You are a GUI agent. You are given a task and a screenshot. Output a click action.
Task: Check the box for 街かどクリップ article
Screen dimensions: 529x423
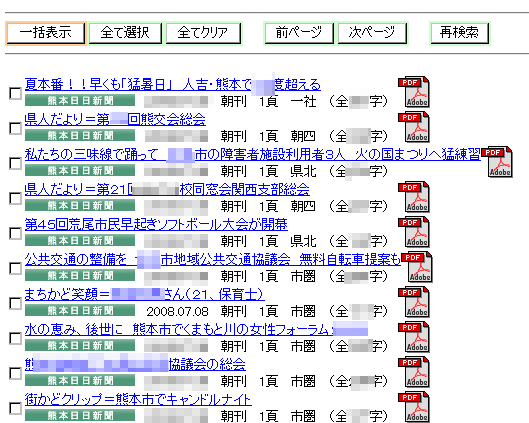pyautogui.click(x=15, y=408)
